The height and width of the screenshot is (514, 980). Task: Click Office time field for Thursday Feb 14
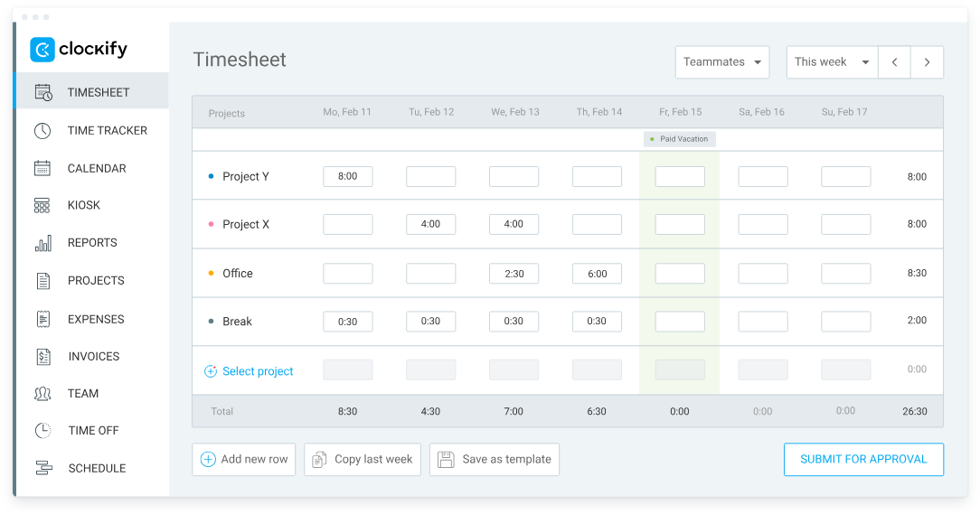coord(597,274)
